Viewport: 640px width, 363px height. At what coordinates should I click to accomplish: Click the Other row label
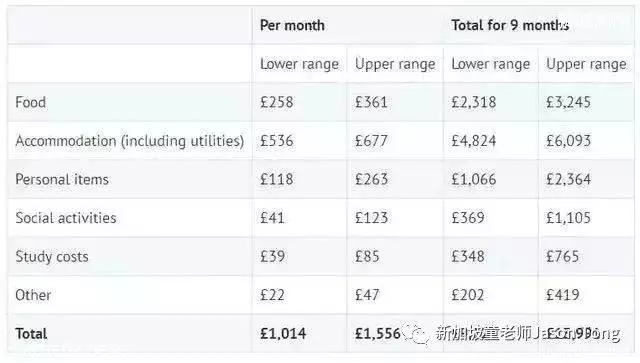click(x=33, y=295)
